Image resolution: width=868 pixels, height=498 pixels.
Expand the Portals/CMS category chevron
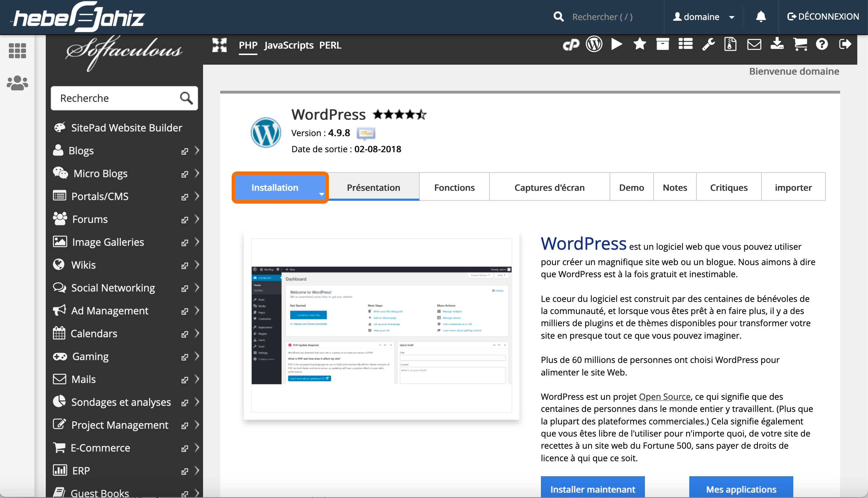[197, 196]
